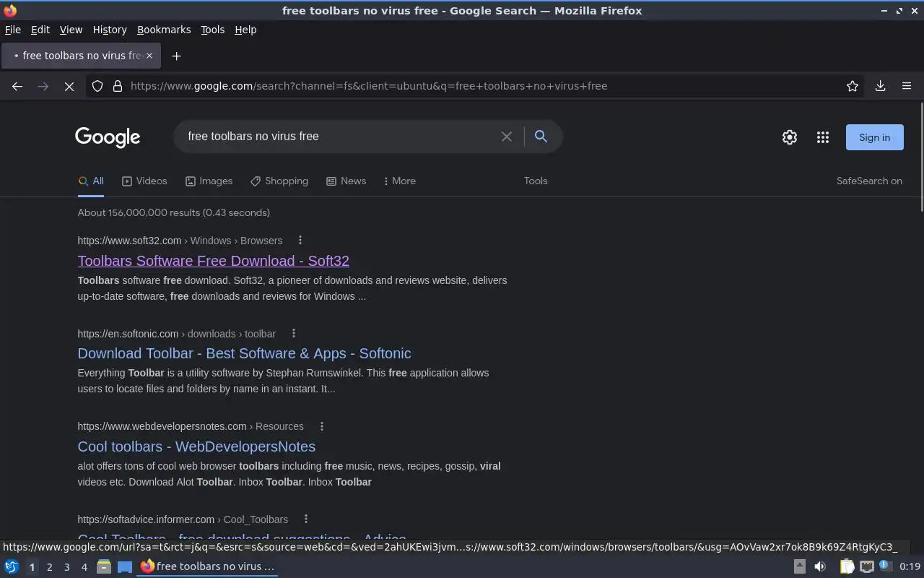924x578 pixels.
Task: Clear the Google search box
Action: click(507, 137)
